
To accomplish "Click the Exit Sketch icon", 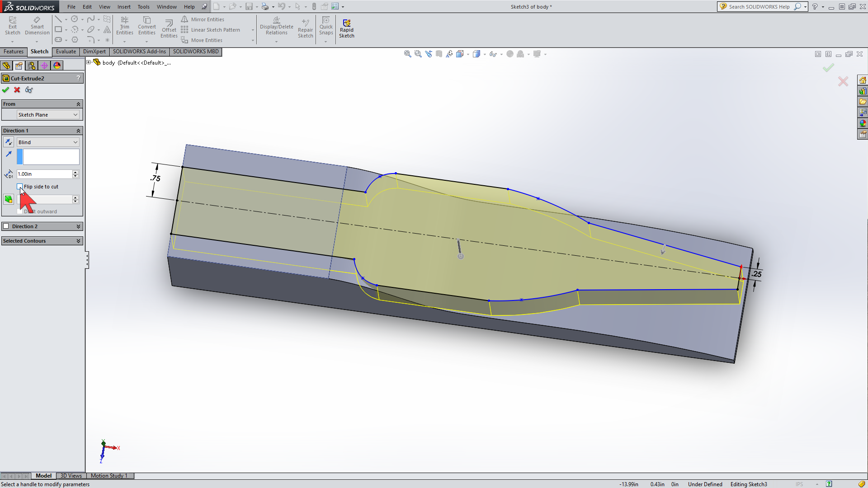I will click(13, 26).
